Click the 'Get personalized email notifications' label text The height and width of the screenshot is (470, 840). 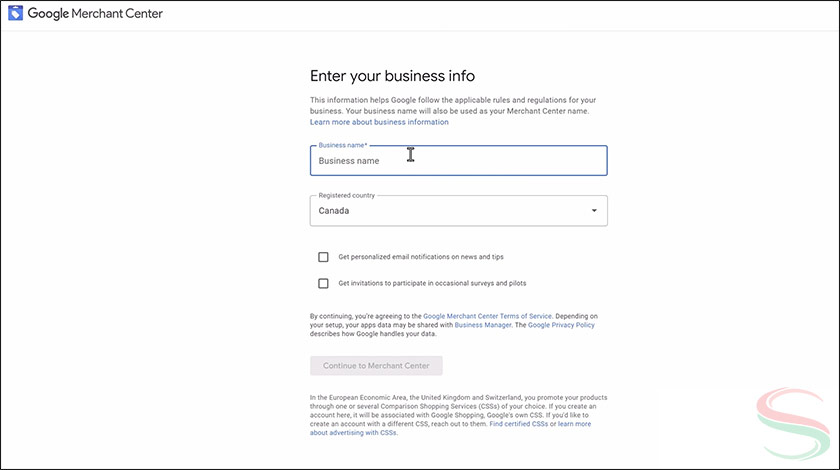420,257
